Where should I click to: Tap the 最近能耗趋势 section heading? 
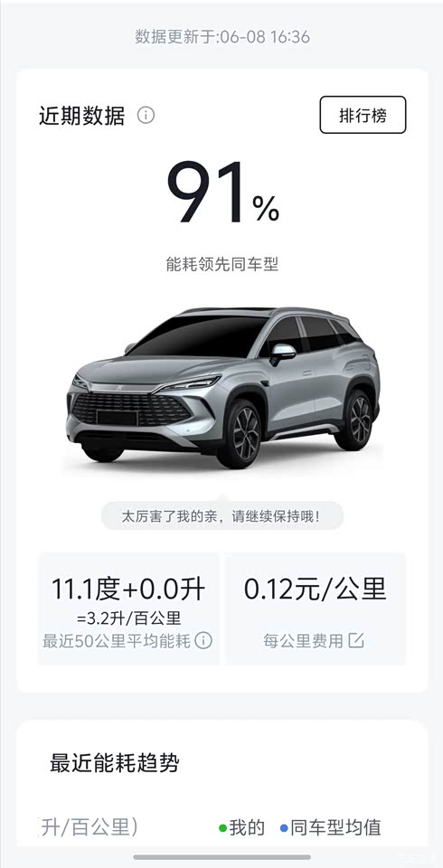click(115, 763)
